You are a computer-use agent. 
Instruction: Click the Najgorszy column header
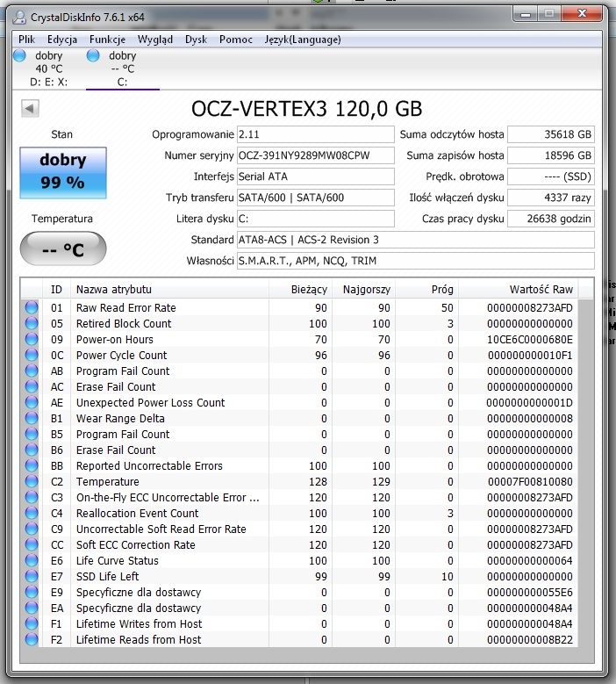(363, 289)
